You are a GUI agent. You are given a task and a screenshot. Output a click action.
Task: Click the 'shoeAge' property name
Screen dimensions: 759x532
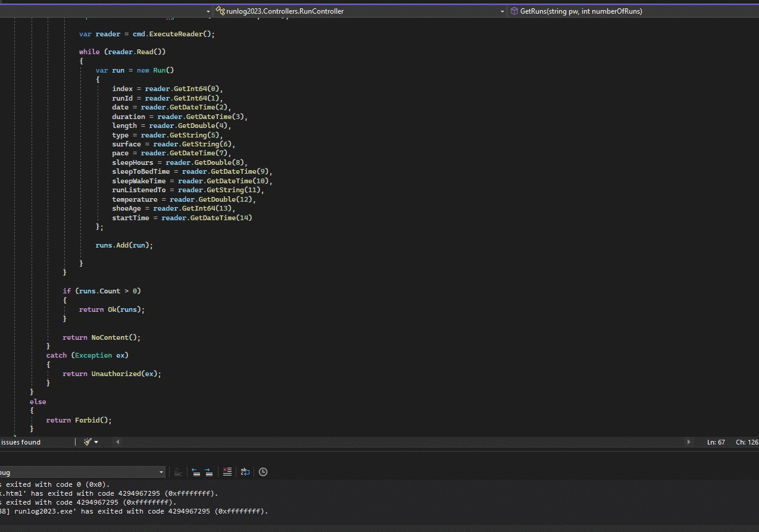pos(127,208)
